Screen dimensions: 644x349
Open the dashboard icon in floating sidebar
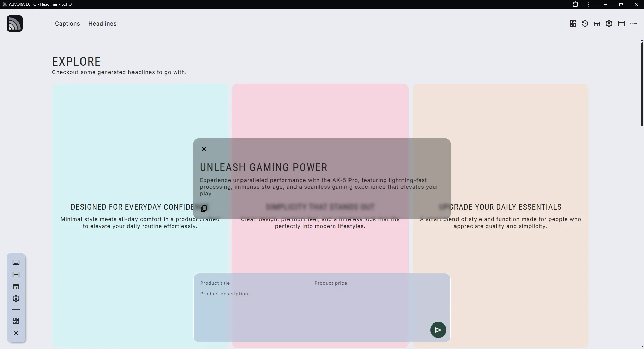16,321
